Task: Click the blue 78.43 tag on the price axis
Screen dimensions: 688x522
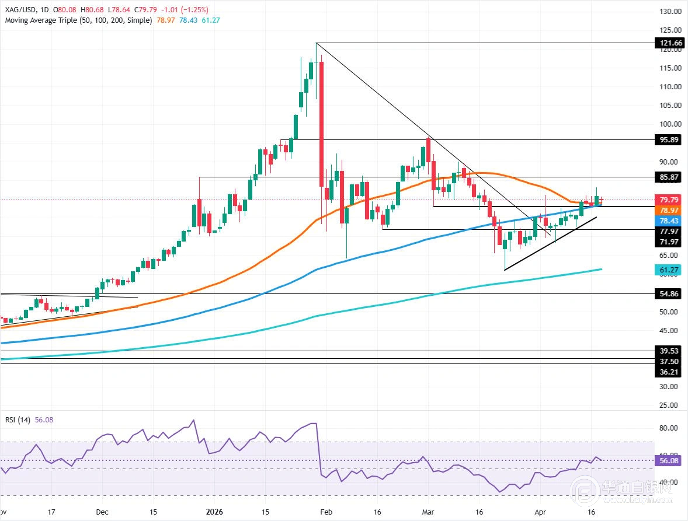Action: coord(669,221)
